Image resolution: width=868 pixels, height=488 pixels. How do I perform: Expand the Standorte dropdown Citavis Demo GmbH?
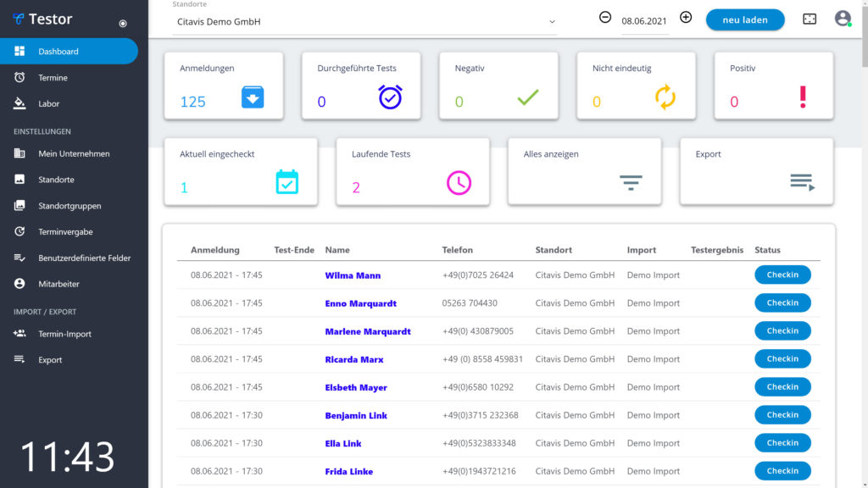[364, 21]
